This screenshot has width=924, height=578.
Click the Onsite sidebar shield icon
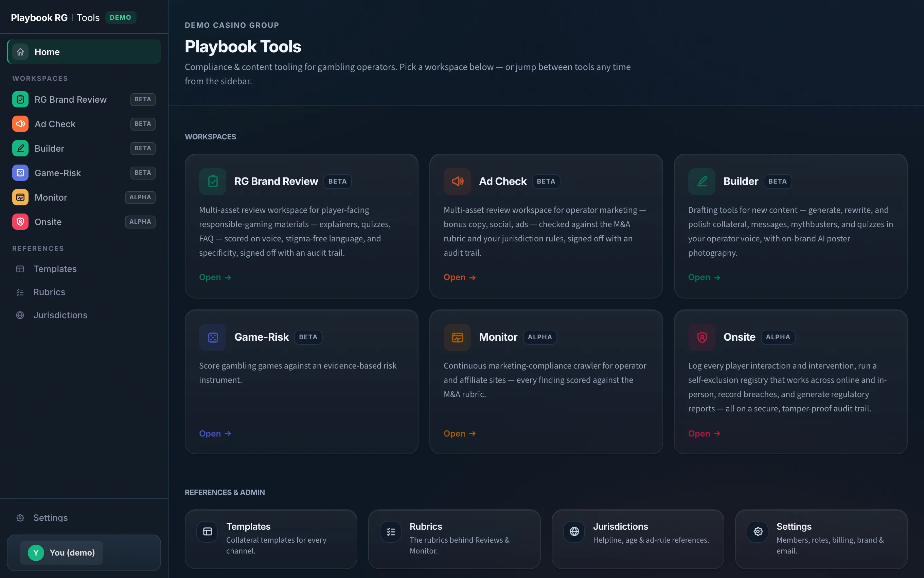click(20, 222)
